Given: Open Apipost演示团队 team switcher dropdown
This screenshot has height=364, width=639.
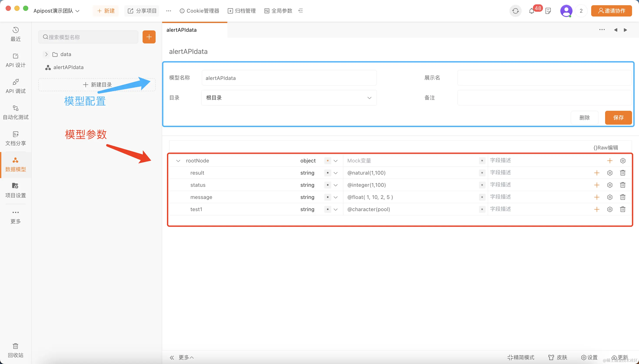Looking at the screenshot, I should tap(56, 11).
